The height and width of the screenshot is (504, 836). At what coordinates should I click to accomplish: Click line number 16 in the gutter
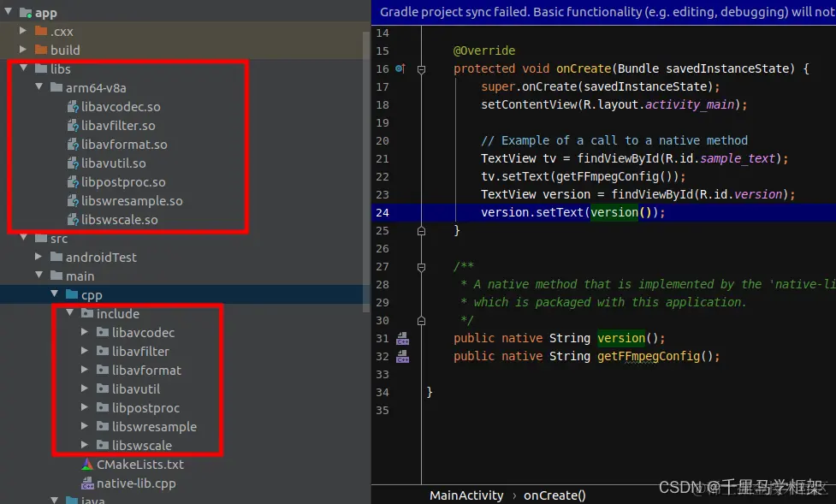pyautogui.click(x=382, y=68)
